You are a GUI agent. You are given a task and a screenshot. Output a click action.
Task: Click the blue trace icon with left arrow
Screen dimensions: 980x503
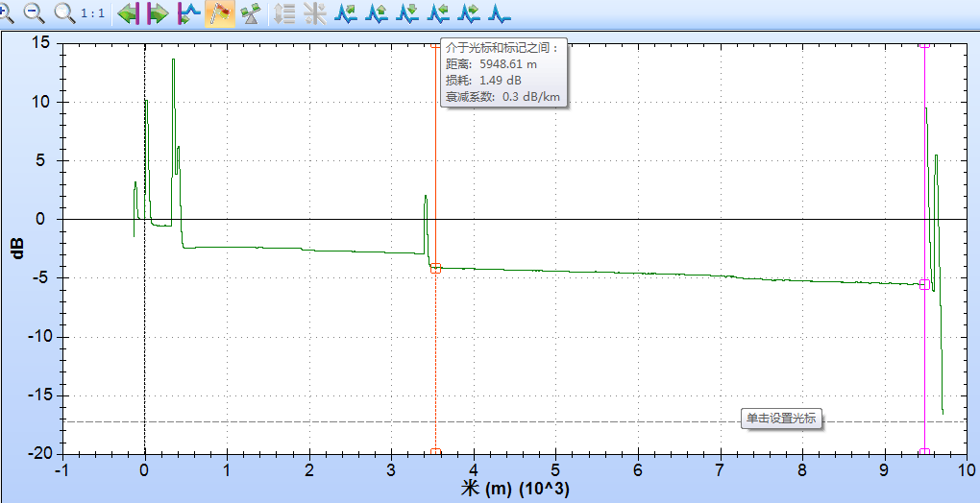[438, 13]
